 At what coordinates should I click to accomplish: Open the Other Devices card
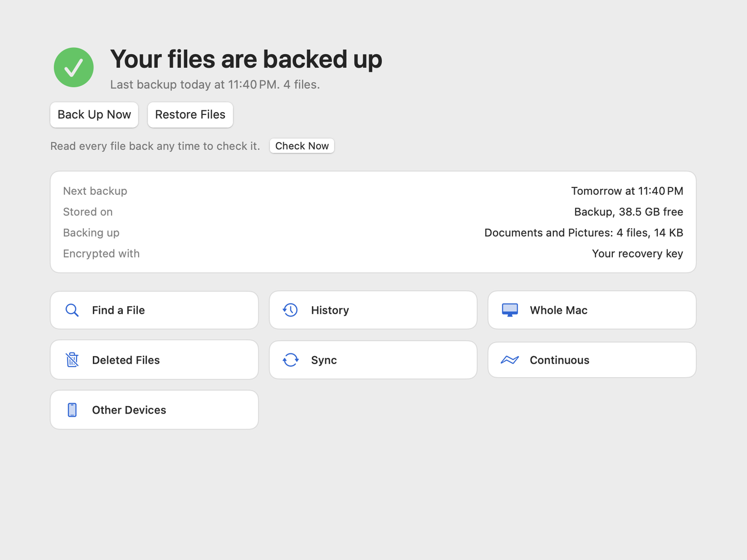click(155, 410)
